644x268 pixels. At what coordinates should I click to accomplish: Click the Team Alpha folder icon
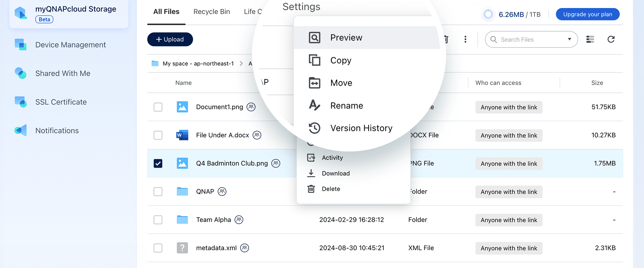point(182,219)
